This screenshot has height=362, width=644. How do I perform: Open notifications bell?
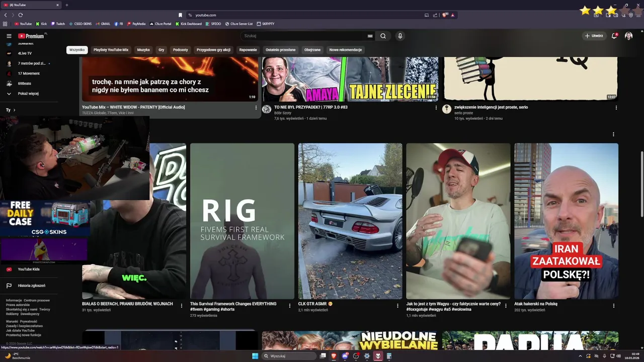(x=614, y=36)
